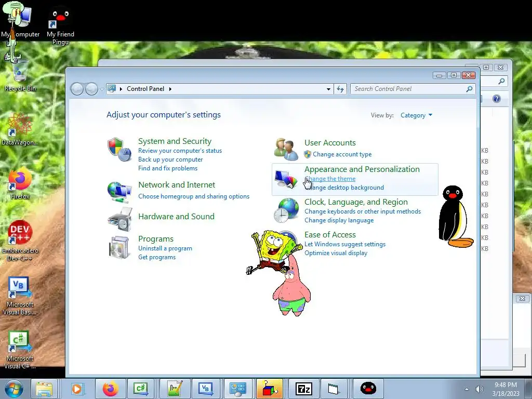
Task: Open the Hardware and Sound heading
Action: pyautogui.click(x=176, y=217)
